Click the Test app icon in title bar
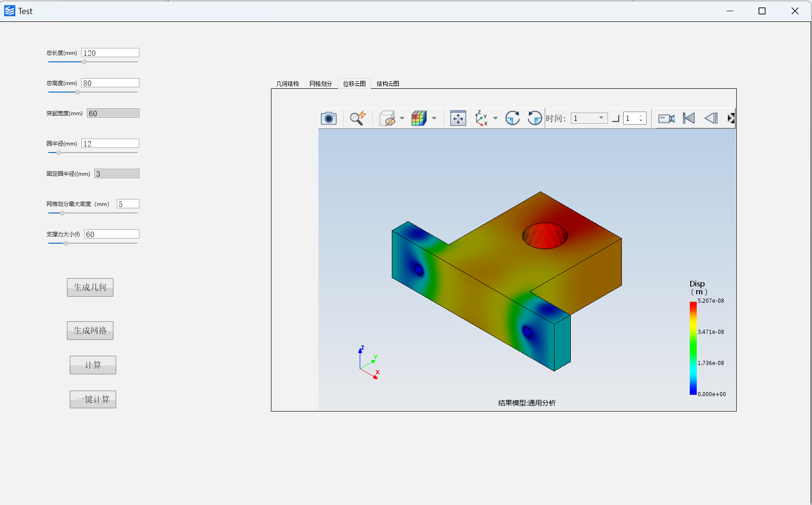812x505 pixels. pyautogui.click(x=10, y=11)
